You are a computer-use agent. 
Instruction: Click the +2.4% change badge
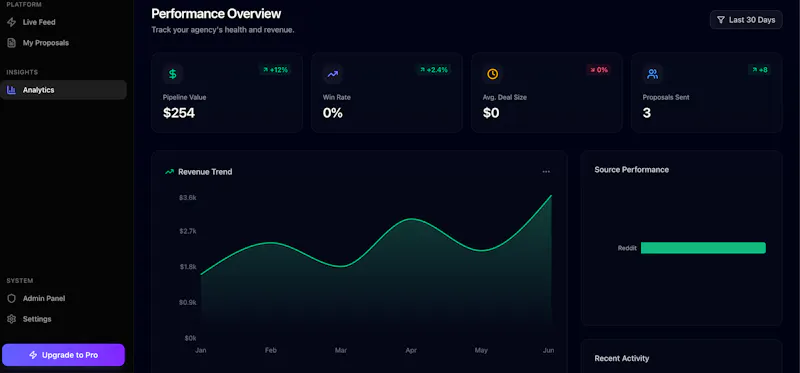[x=434, y=70]
